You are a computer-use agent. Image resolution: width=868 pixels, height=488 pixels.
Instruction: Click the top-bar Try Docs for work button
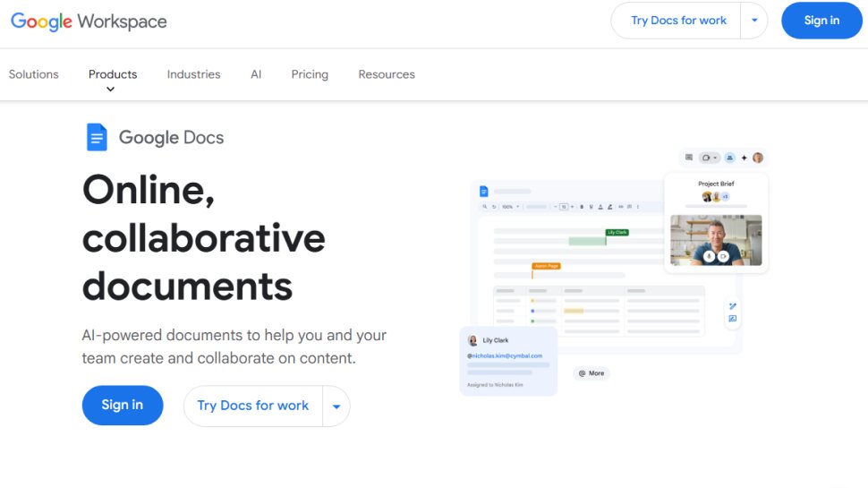(678, 21)
